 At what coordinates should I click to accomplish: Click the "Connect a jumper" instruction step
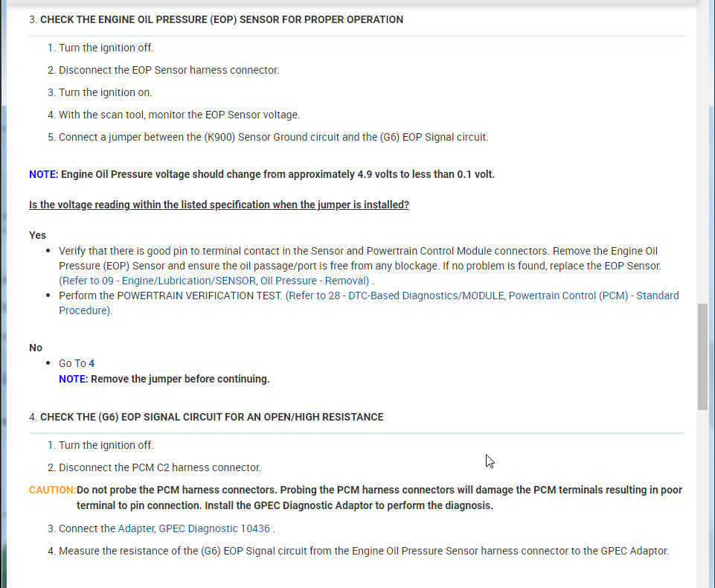[273, 137]
